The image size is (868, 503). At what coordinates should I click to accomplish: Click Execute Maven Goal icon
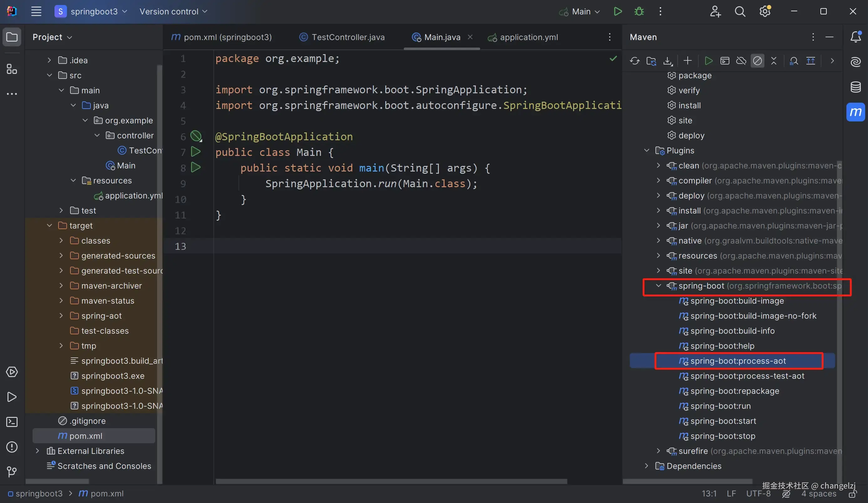[725, 61]
